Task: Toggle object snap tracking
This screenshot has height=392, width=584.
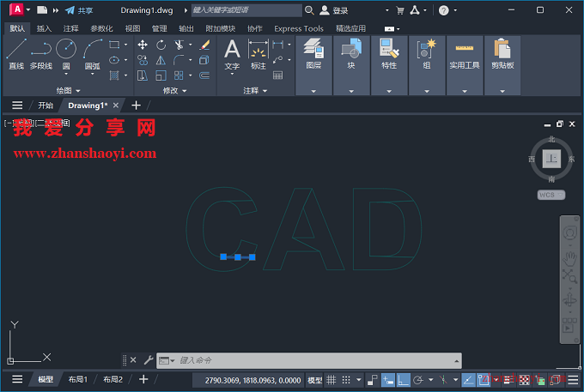Action: (x=469, y=380)
